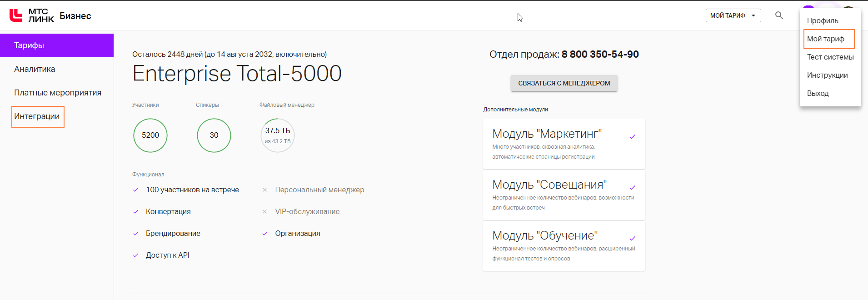868x300 pixels.
Task: Click the checkmark on Модуль "Совещания"
Action: click(632, 188)
